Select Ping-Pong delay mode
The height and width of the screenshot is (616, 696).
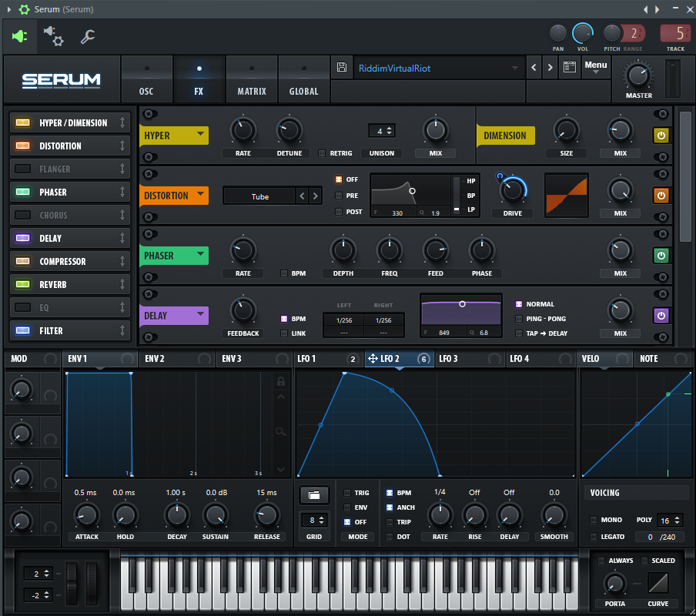click(x=518, y=319)
